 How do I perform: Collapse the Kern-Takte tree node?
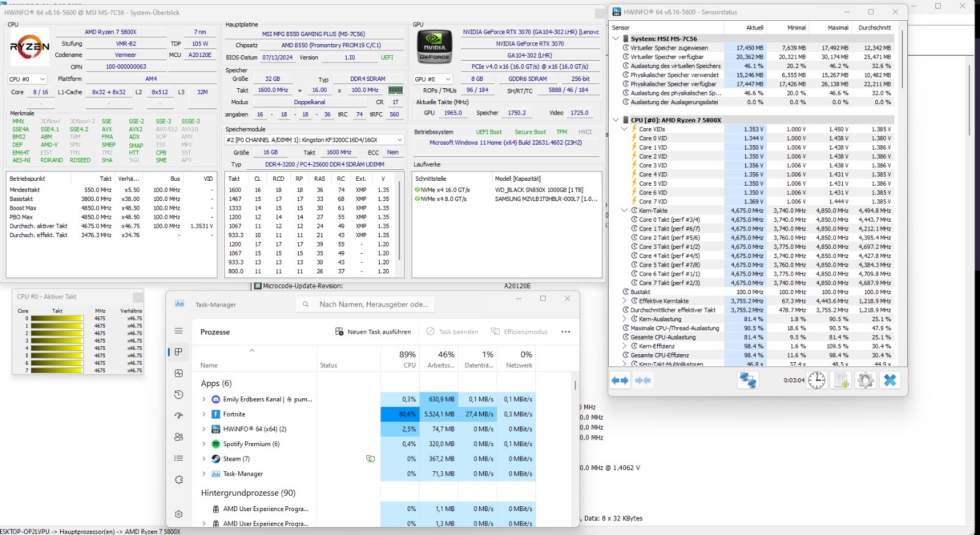(x=625, y=210)
